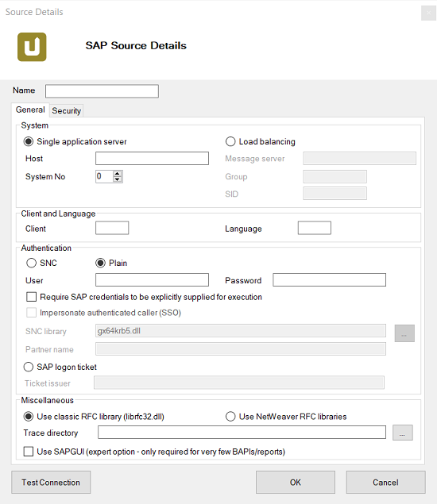
Task: Browse for Trace directory with ellipsis button
Action: point(403,433)
